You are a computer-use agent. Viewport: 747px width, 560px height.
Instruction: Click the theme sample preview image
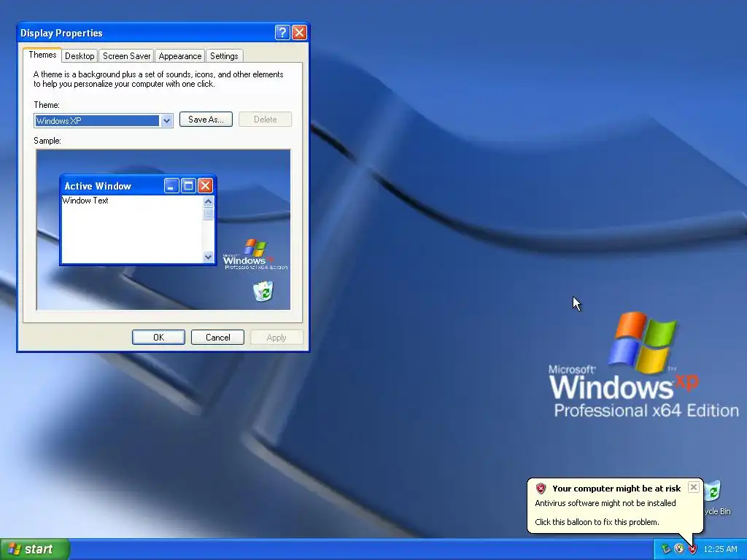pos(163,230)
